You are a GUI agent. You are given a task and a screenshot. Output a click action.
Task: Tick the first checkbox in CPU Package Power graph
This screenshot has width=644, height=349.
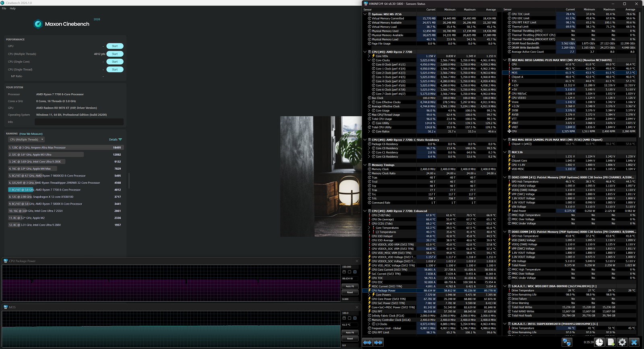pyautogui.click(x=344, y=272)
